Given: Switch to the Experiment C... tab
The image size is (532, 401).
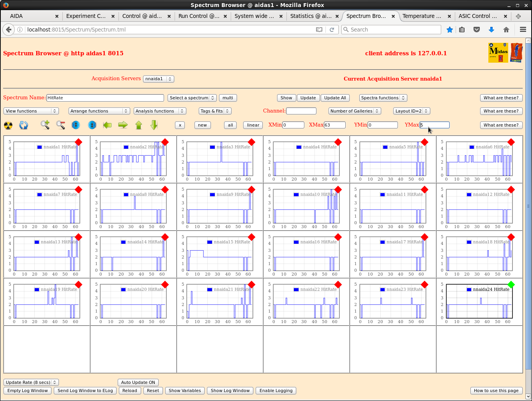Looking at the screenshot, I should (x=90, y=16).
